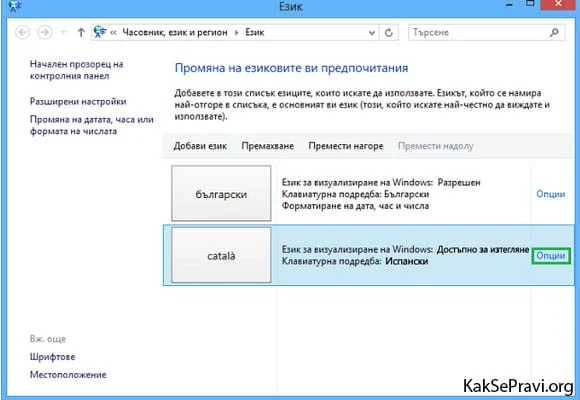Open Разширени настройки link
Image resolution: width=580 pixels, height=400 pixels.
pos(78,101)
